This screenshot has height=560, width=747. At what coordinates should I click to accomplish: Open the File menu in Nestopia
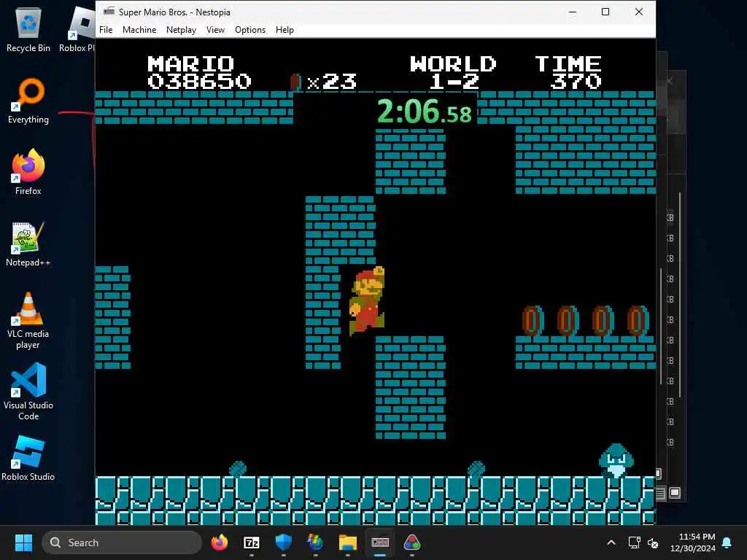[x=106, y=29]
